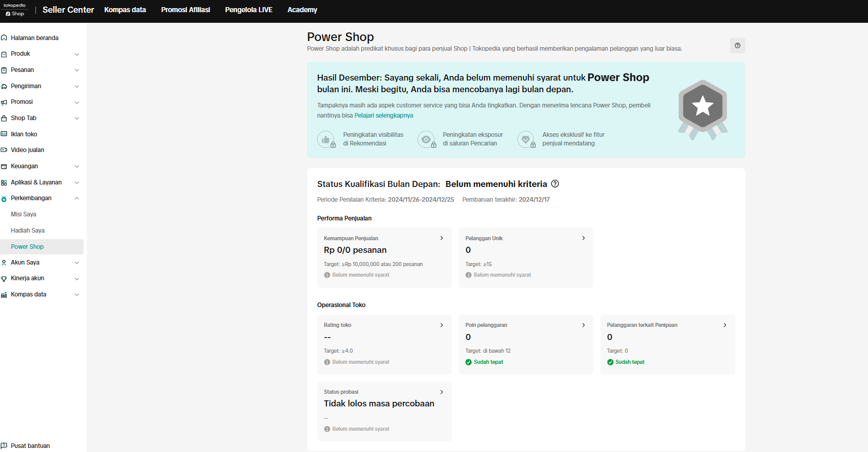Click the eye exposure benefit icon
The width and height of the screenshot is (868, 452).
point(426,139)
